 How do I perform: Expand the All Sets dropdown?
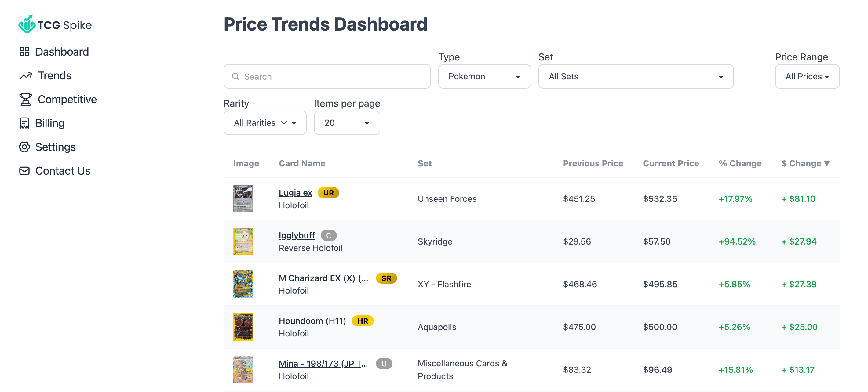click(x=635, y=76)
